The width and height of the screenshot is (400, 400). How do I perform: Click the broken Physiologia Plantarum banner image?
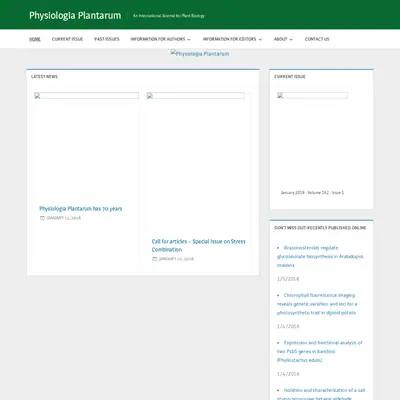[x=200, y=53]
